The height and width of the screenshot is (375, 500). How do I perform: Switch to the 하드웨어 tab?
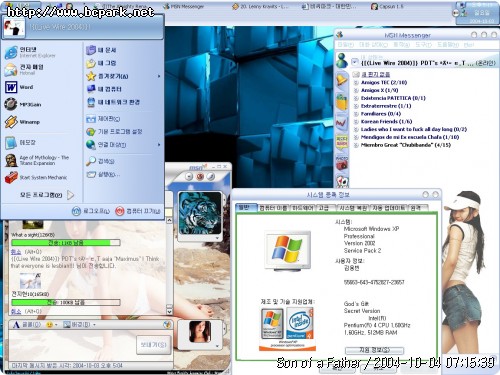click(x=303, y=208)
